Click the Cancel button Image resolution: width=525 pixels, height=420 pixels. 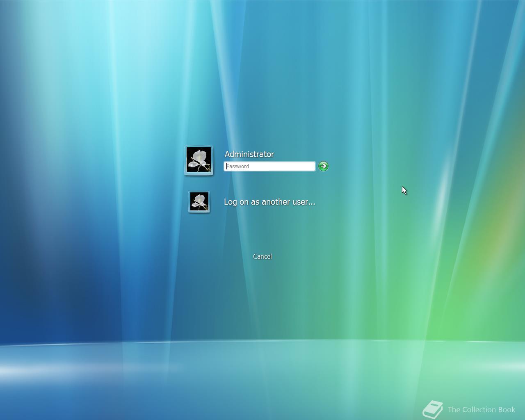point(262,256)
